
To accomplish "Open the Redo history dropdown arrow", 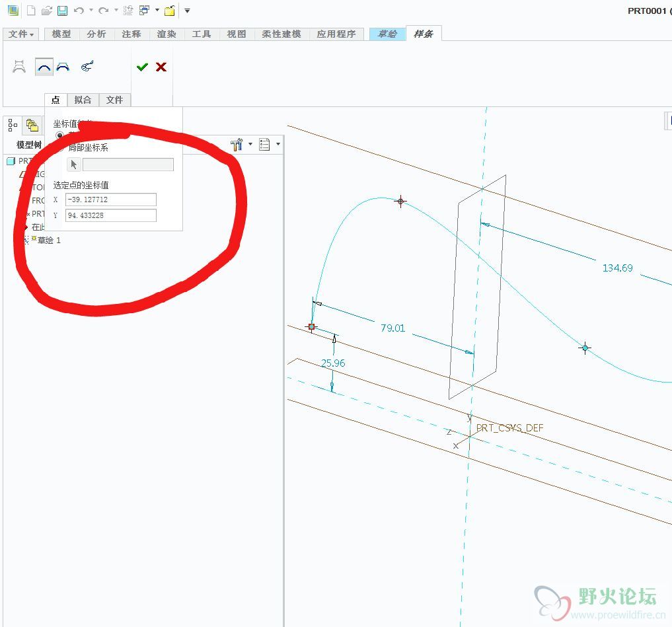I will pos(116,11).
